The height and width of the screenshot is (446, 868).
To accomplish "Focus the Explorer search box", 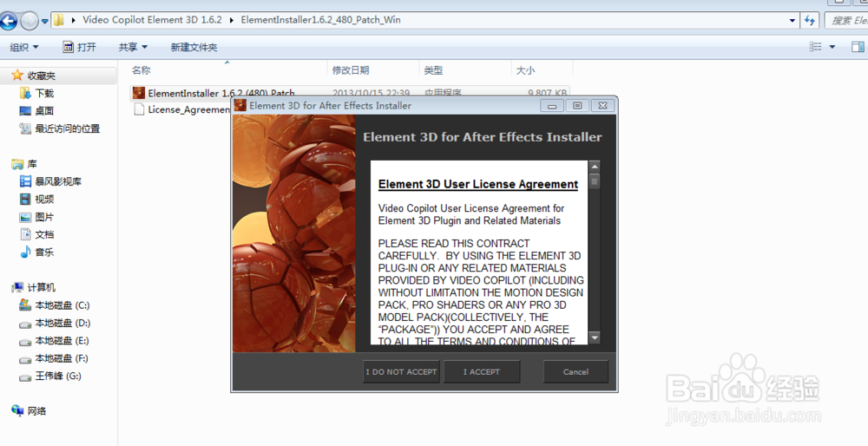I will pyautogui.click(x=846, y=21).
